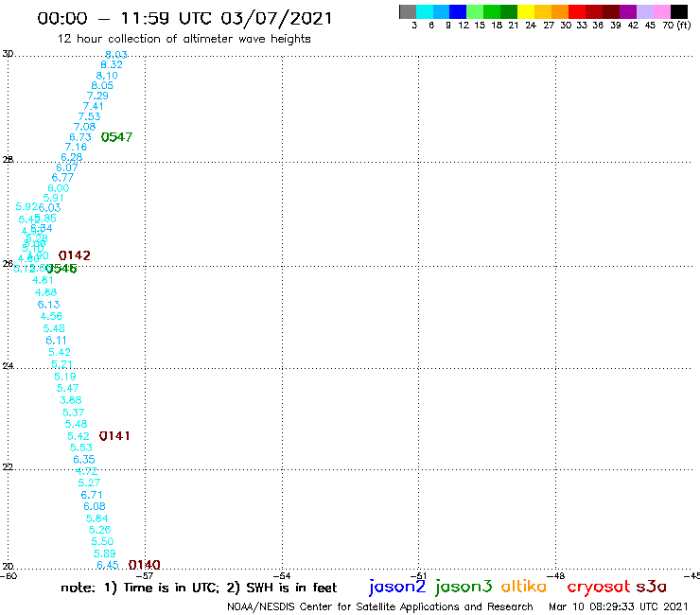This screenshot has width=700, height=615.
Task: Click the gray swatch in the color scale
Action: point(408,11)
